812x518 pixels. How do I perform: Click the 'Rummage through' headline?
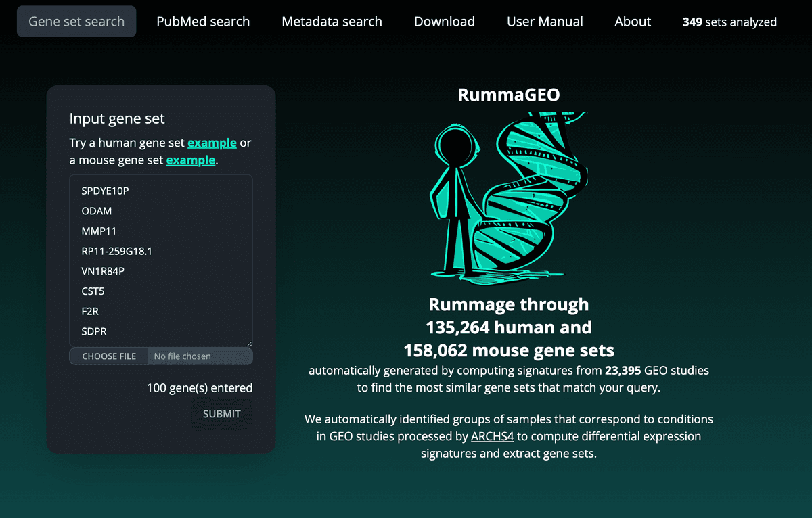click(509, 304)
